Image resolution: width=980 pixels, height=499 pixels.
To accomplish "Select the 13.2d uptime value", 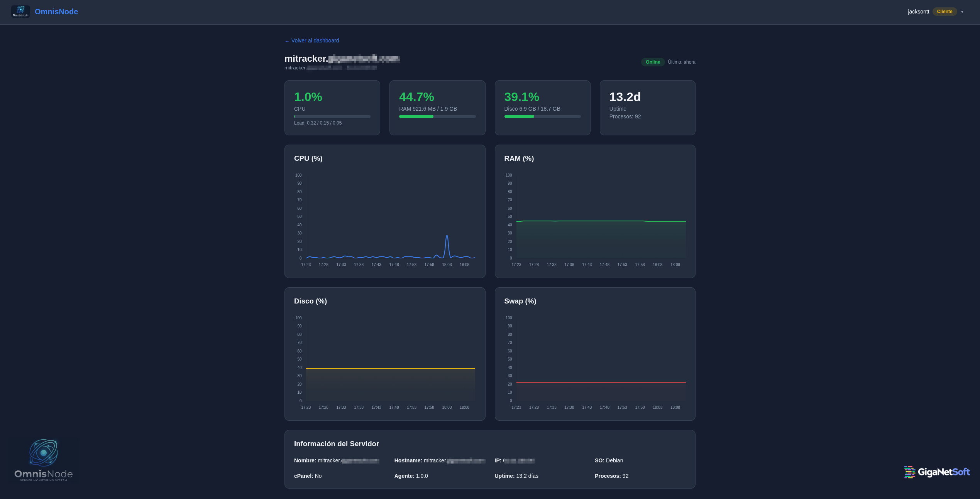I will click(625, 97).
